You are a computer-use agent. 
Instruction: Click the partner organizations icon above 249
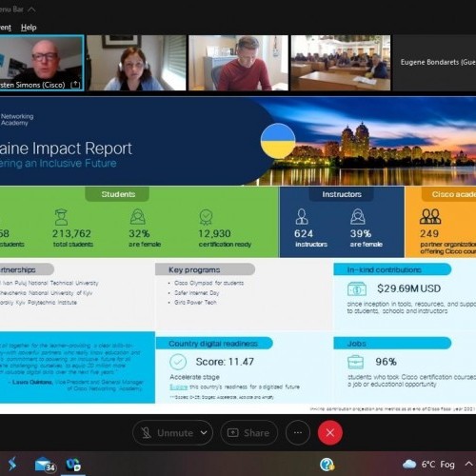click(430, 217)
